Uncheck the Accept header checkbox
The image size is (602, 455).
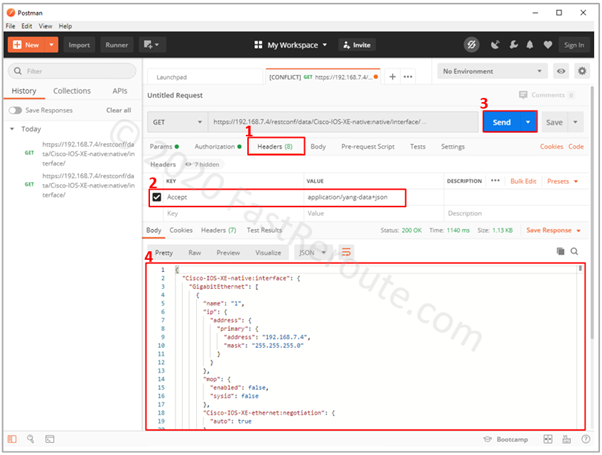157,197
